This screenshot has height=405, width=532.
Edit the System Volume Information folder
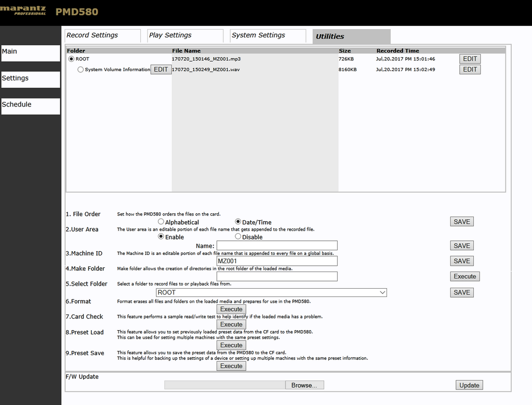click(161, 70)
